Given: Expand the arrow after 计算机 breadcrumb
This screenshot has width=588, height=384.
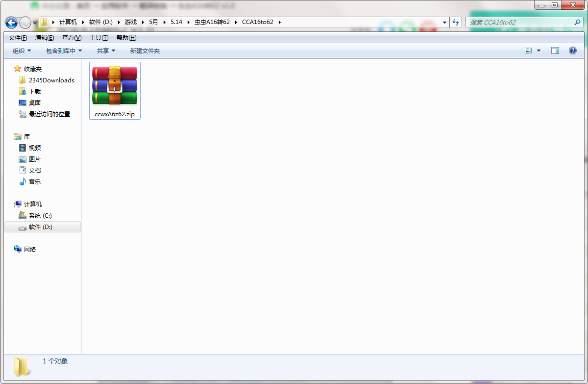Looking at the screenshot, I should [83, 22].
